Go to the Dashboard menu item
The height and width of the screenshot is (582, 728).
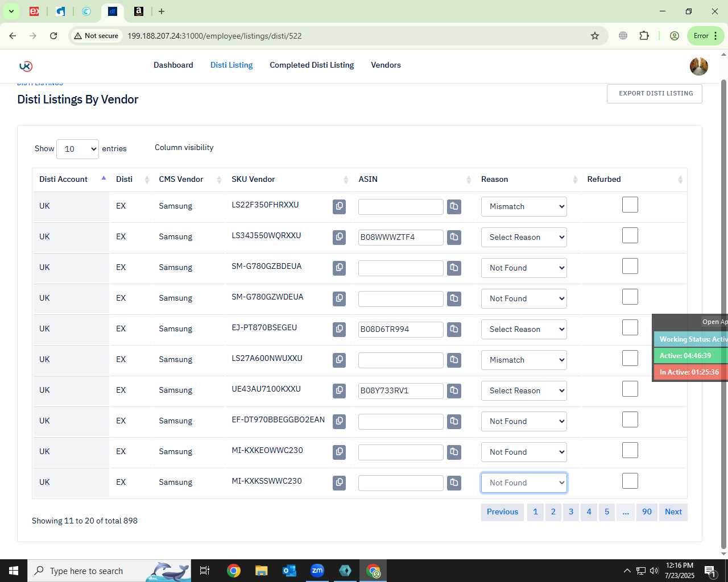173,65
